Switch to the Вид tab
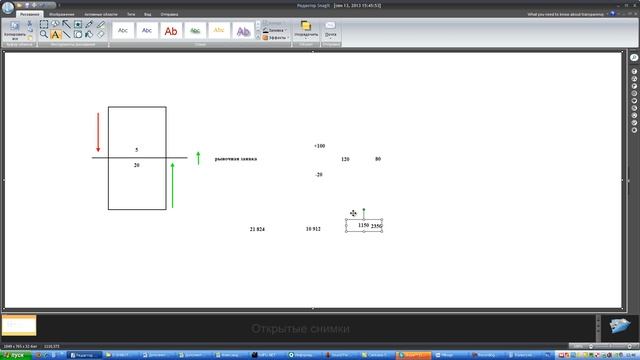Screen dimensions: 640x360 click(x=147, y=14)
